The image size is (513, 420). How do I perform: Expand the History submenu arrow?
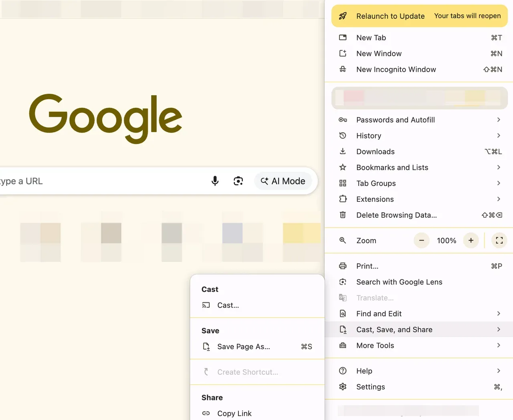pyautogui.click(x=499, y=136)
